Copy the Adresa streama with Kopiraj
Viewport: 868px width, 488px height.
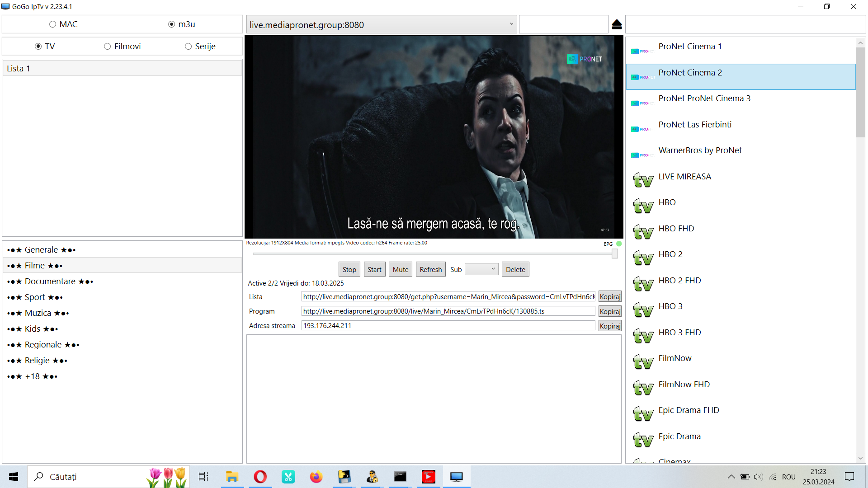610,326
